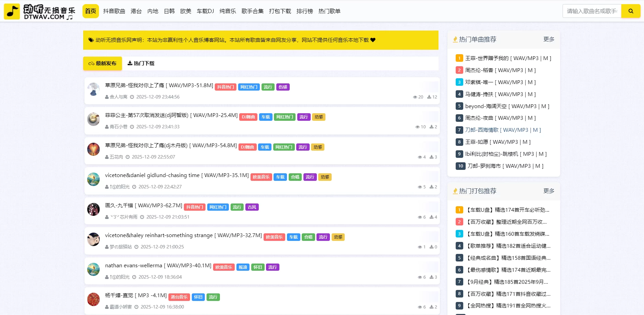Click the 摇滚 tag on nathan evans-wellerma
The image size is (644, 315).
[x=243, y=267]
